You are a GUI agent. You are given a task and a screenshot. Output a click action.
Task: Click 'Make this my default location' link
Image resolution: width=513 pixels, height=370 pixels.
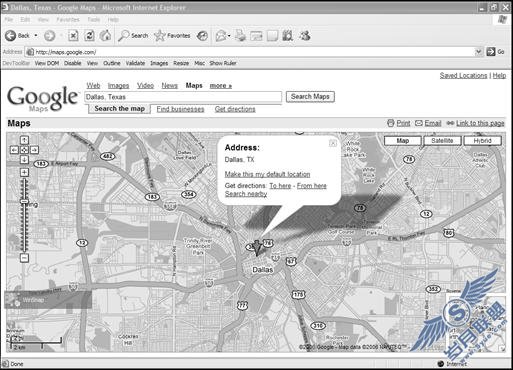pyautogui.click(x=267, y=174)
